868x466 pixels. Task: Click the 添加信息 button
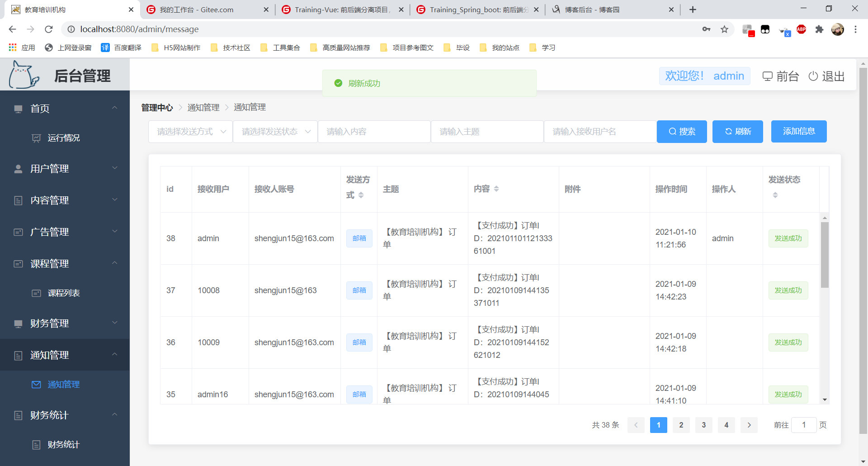click(x=799, y=132)
